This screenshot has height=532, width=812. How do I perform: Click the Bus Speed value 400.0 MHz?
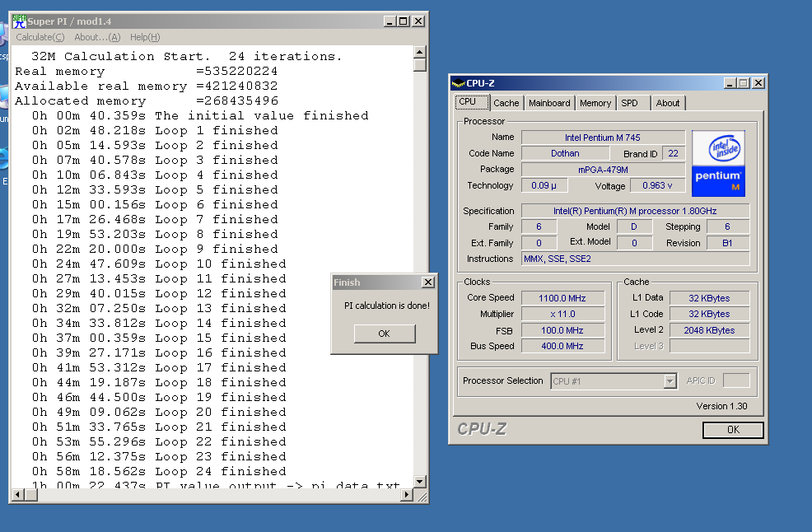(x=562, y=346)
